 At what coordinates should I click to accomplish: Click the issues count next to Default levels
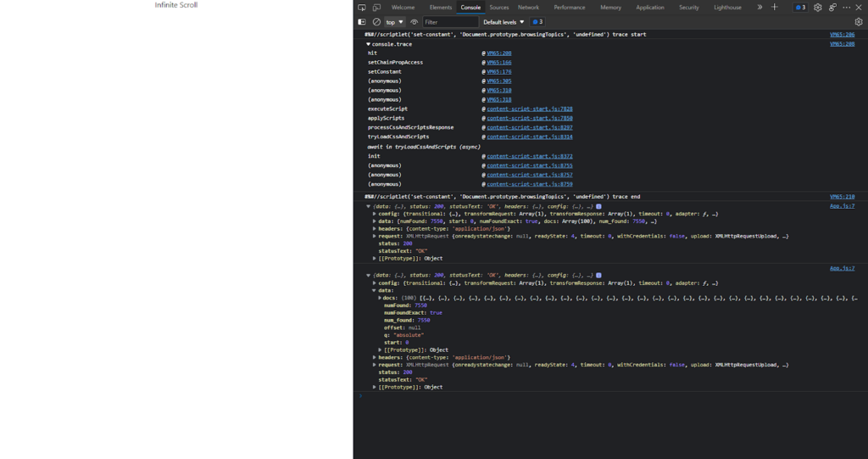[x=537, y=22]
